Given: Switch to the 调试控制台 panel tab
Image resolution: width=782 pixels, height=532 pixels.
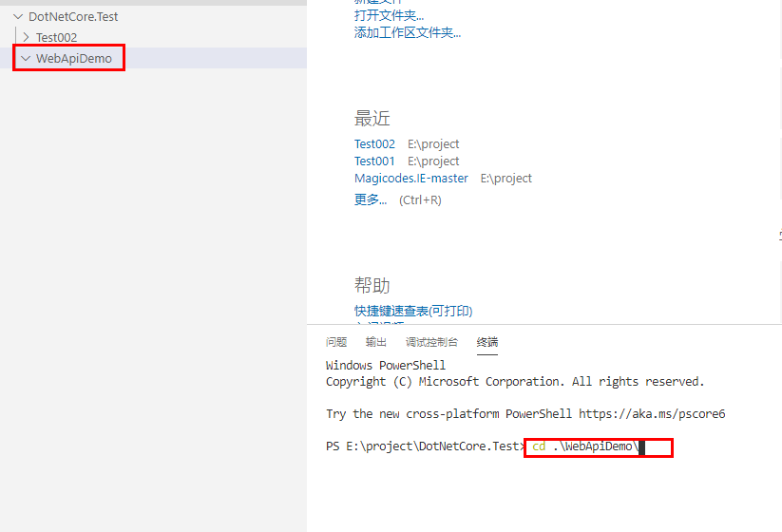Looking at the screenshot, I should tap(431, 342).
